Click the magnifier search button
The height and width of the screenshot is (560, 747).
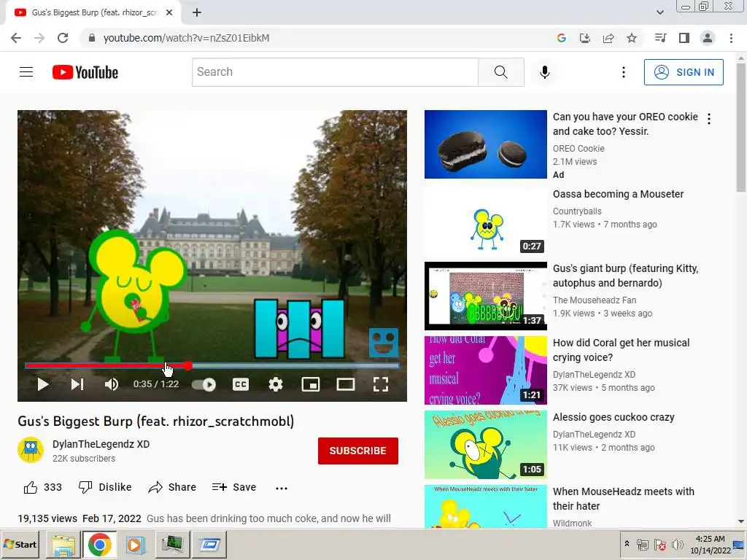(x=500, y=72)
